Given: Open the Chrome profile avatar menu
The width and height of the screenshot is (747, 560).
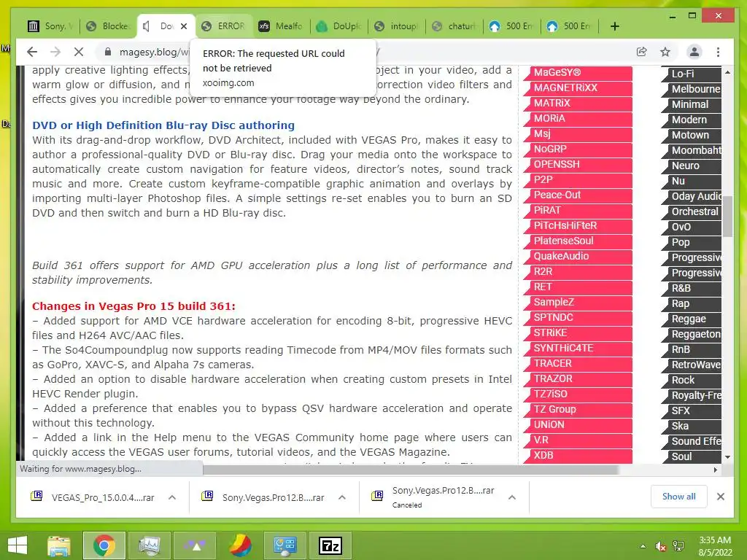Looking at the screenshot, I should 694,52.
